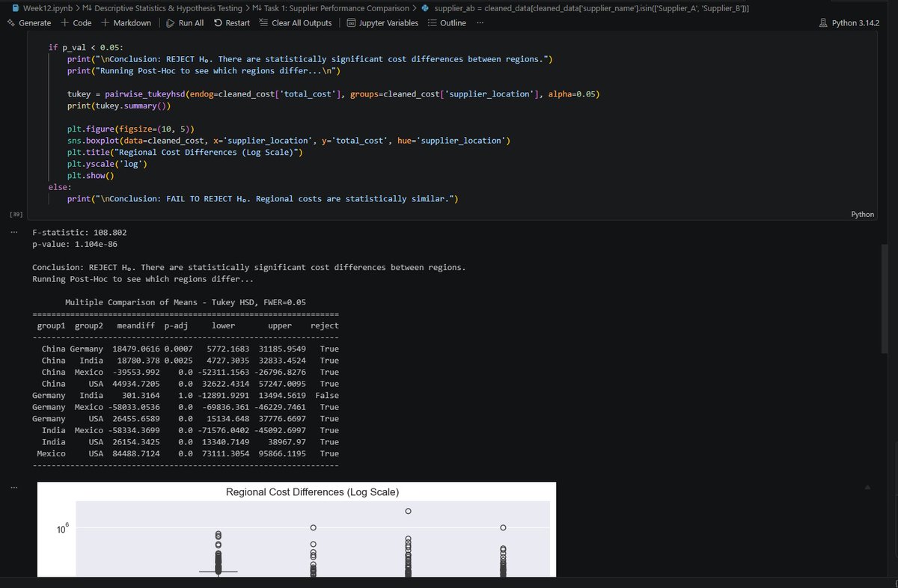This screenshot has width=898, height=588.
Task: Click the 10⁶ y-axis tick label
Action: [x=62, y=529]
